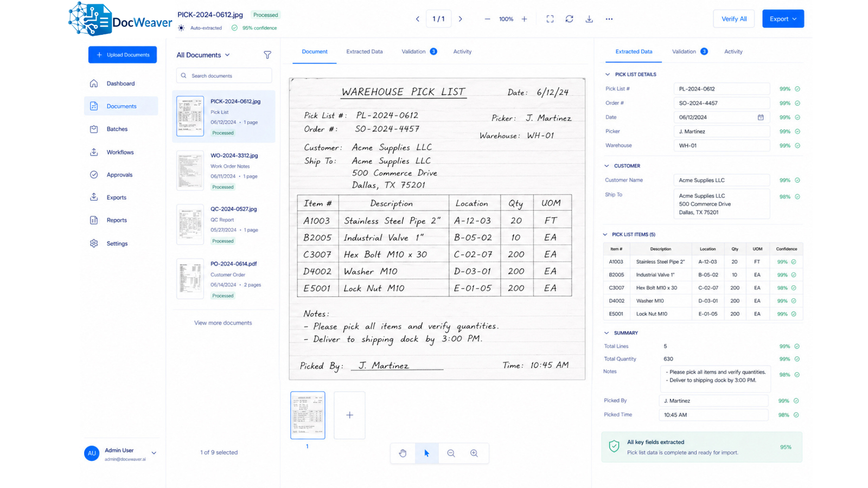Go to next page with the right arrow
The width and height of the screenshot is (868, 488).
coord(460,19)
